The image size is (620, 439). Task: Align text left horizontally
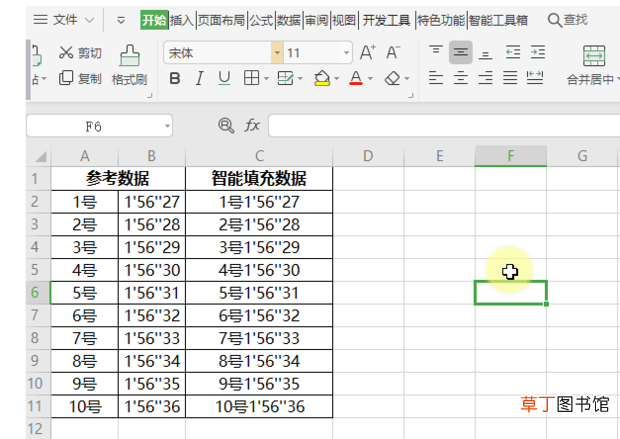pyautogui.click(x=436, y=78)
